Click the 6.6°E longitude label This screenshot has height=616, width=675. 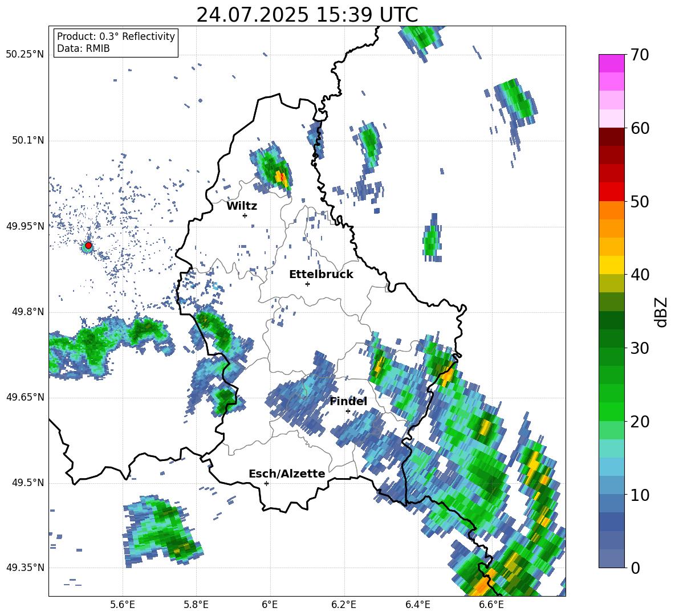point(491,605)
